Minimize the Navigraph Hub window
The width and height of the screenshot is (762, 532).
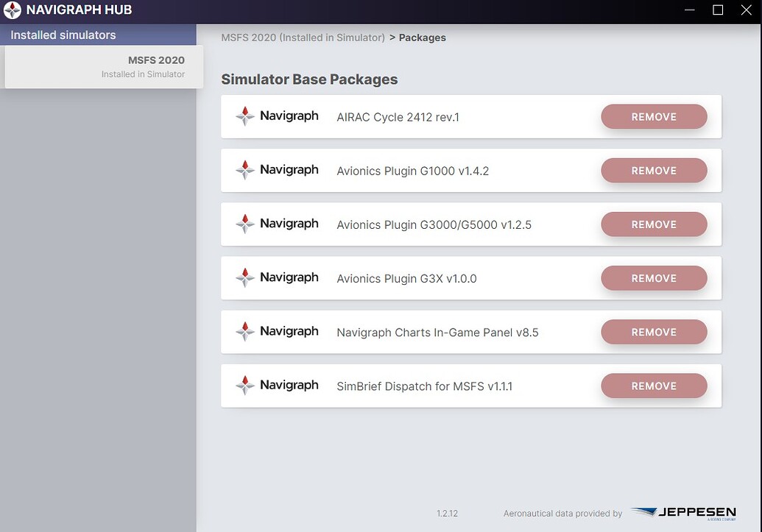point(689,10)
